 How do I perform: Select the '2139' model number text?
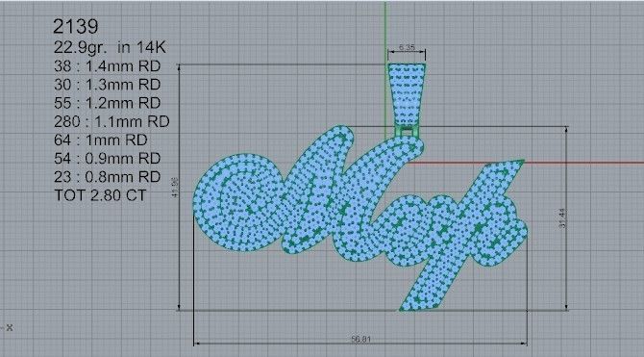click(76, 27)
